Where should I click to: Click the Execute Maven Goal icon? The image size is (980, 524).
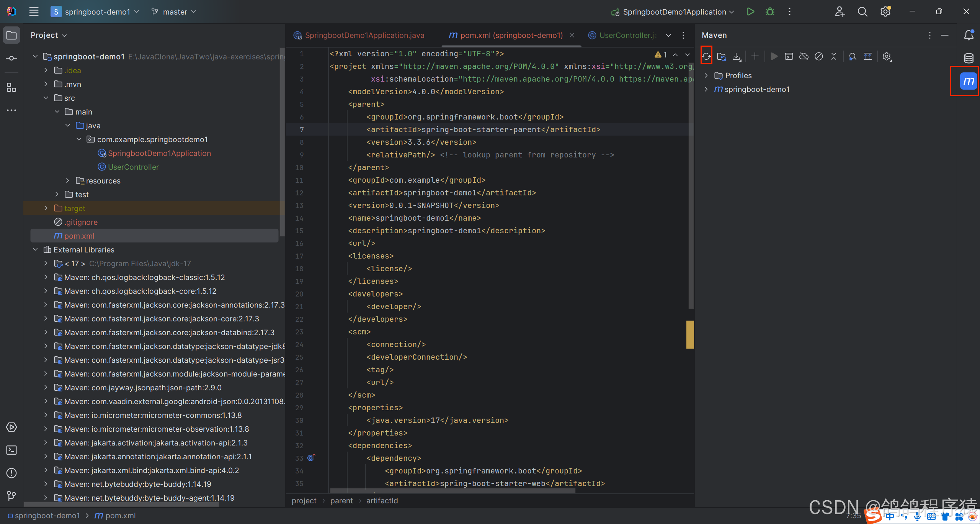789,56
